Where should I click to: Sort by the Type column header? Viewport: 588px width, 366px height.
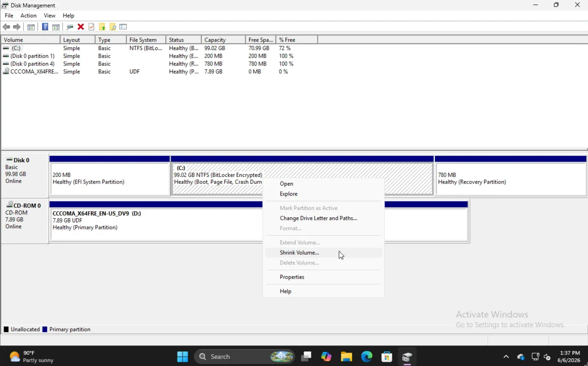tap(111, 40)
